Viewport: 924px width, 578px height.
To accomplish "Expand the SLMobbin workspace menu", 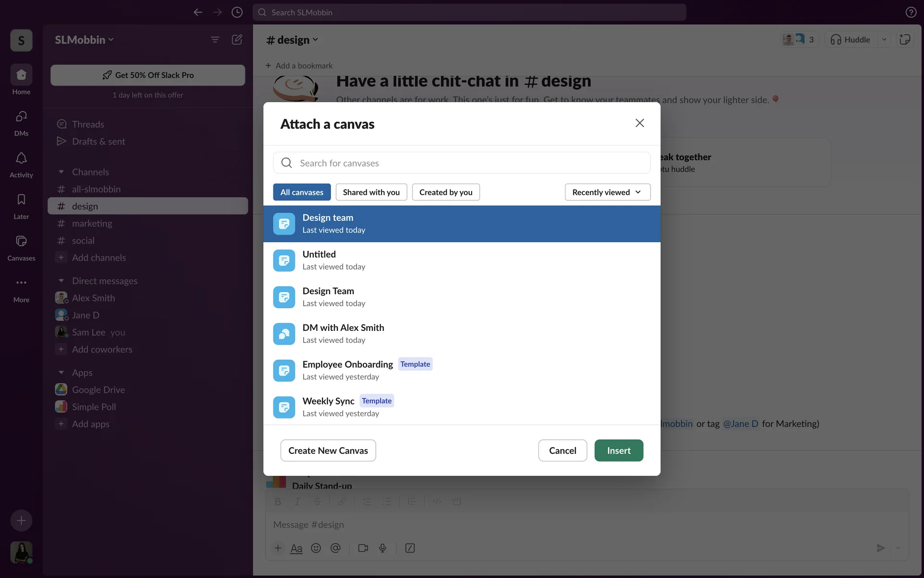I will (x=84, y=40).
